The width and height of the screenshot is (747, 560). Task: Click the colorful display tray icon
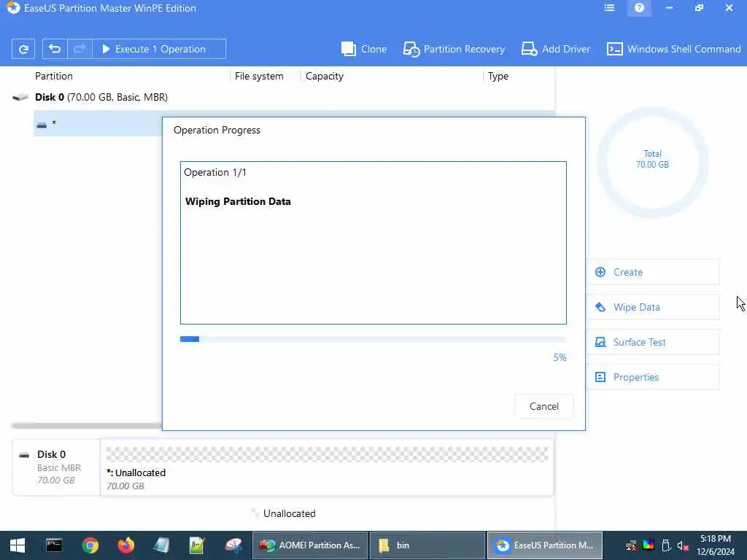tap(649, 545)
